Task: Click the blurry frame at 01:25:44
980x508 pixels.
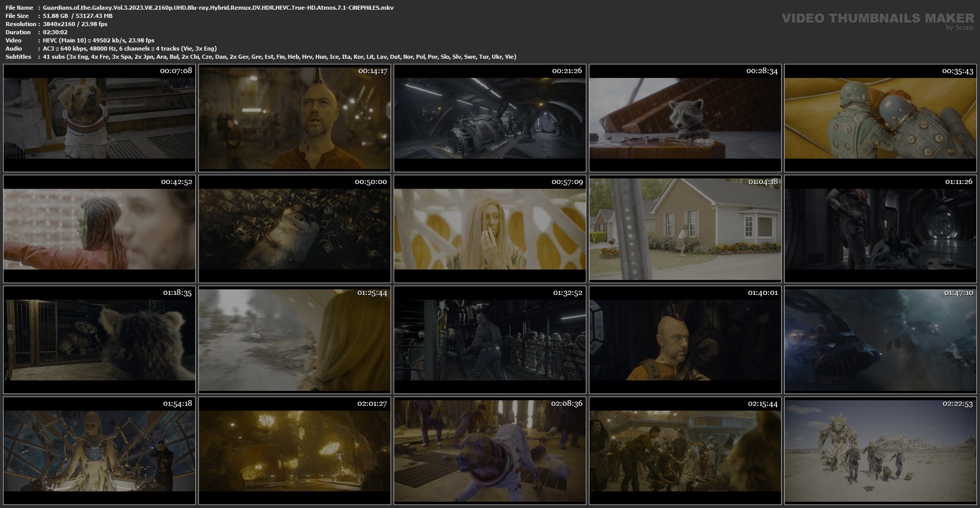Action: pos(294,340)
